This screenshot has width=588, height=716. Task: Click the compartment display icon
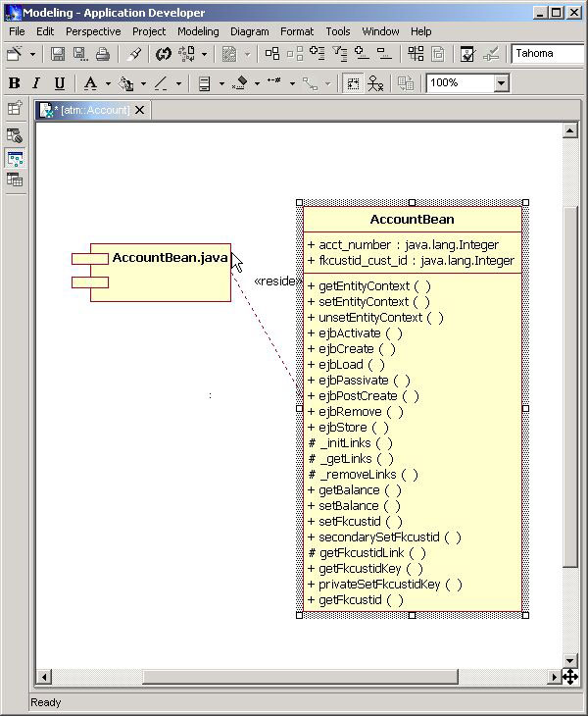click(205, 83)
